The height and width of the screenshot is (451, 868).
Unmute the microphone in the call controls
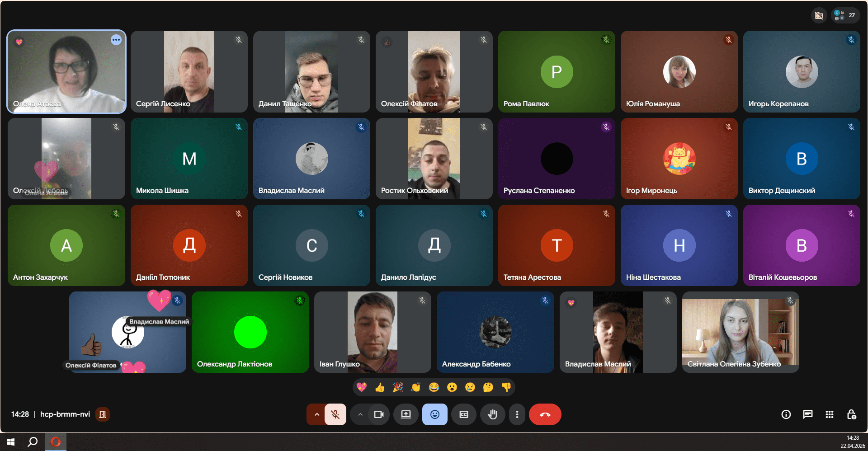335,414
